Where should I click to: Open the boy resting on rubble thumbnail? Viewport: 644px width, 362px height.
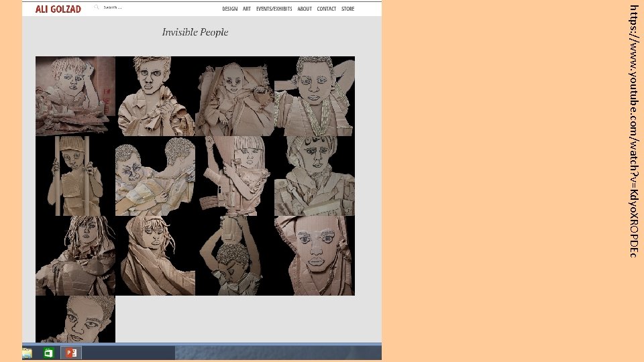pos(76,96)
